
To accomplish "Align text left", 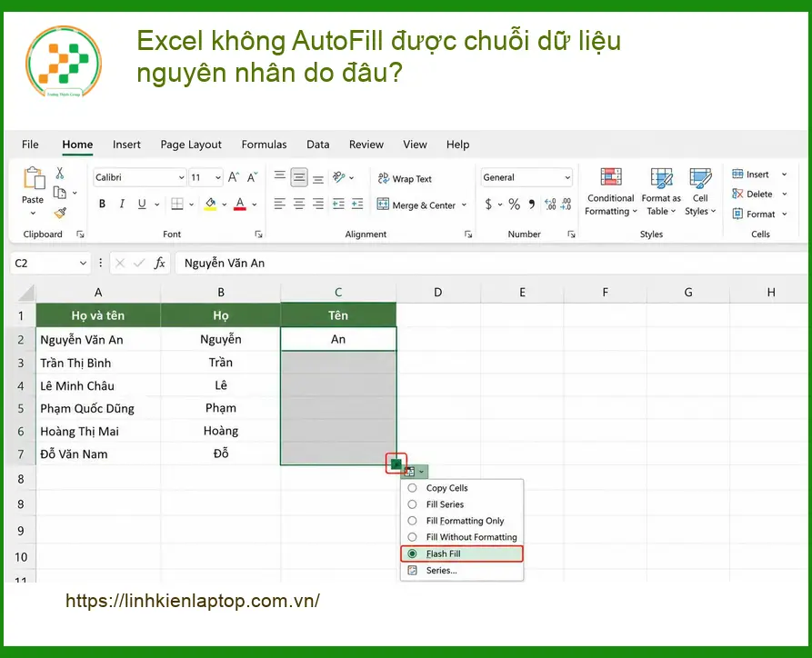I will [x=280, y=204].
